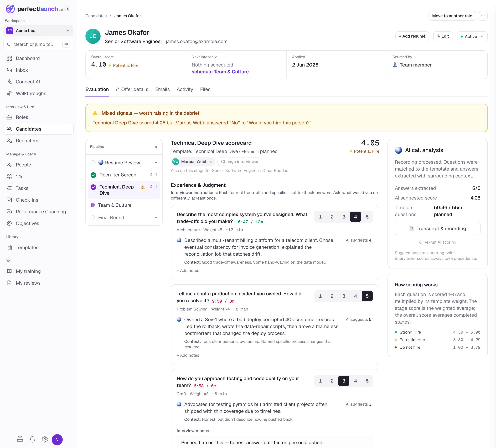
Task: Open Roles in the sidebar
Action: (x=38, y=117)
